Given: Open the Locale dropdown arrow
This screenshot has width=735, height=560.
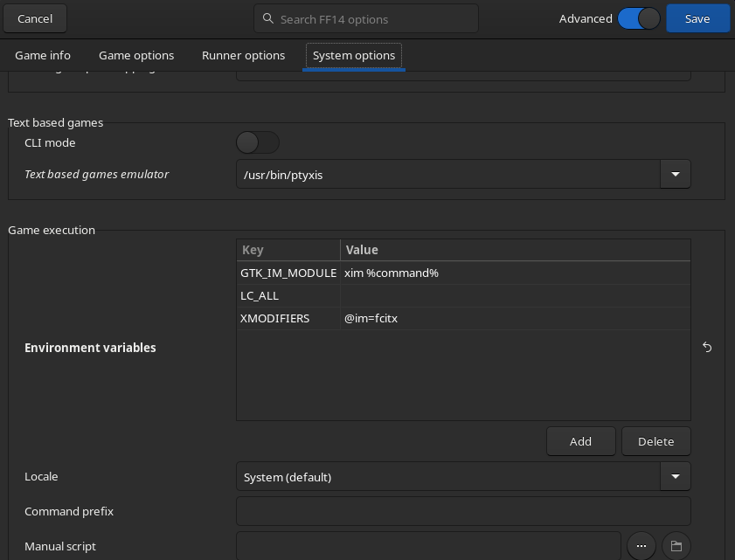Looking at the screenshot, I should [x=675, y=477].
